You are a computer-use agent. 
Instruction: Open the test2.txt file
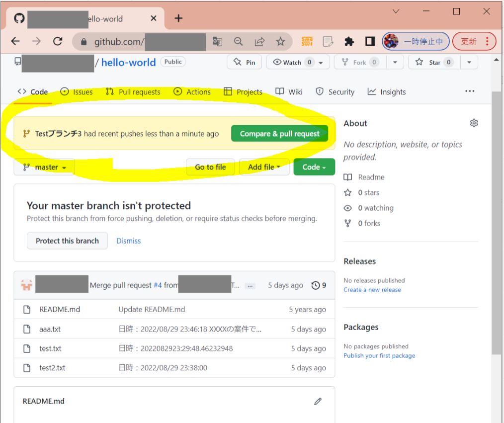pyautogui.click(x=52, y=368)
